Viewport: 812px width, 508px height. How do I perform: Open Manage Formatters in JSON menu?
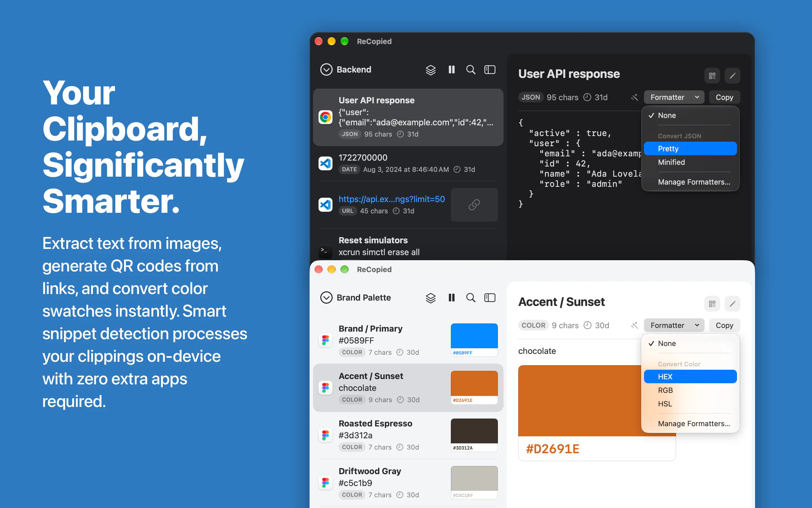pos(690,182)
